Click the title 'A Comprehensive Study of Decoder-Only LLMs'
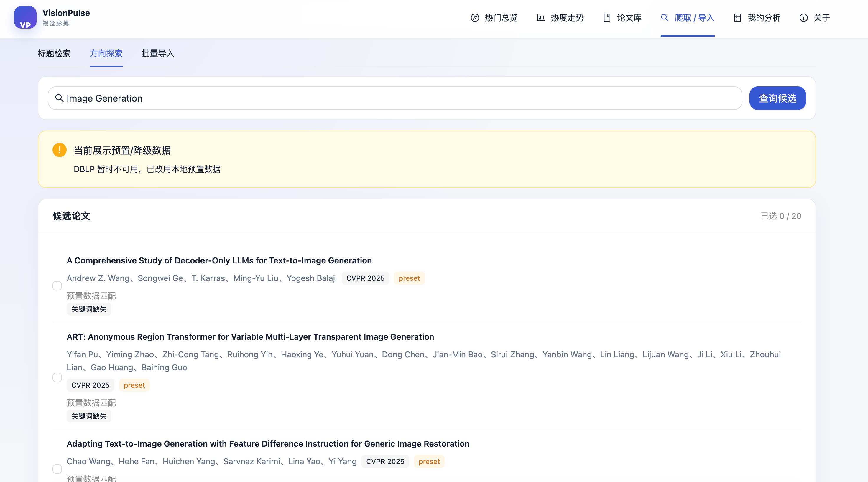 tap(219, 260)
